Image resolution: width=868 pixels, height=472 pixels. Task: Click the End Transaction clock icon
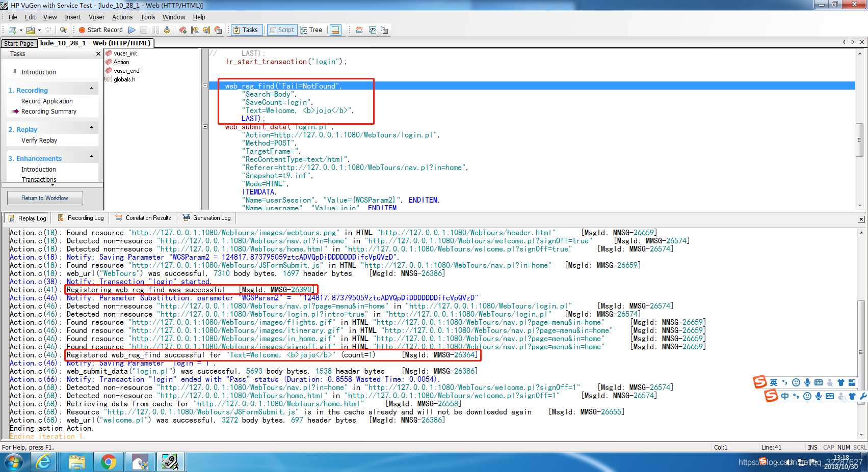pos(206,30)
